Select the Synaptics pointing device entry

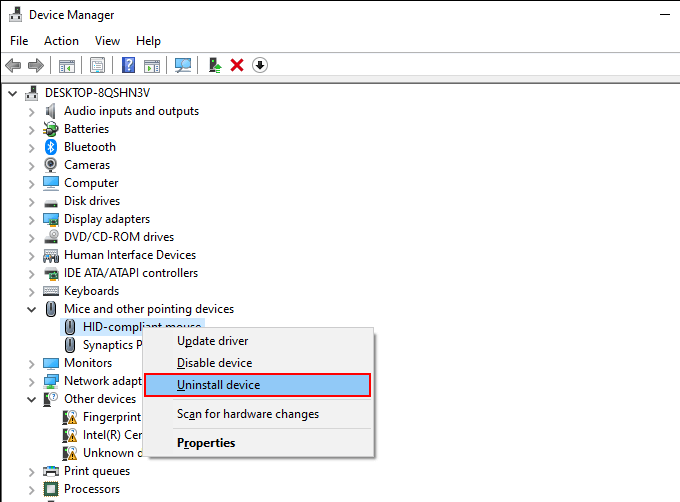(x=112, y=345)
